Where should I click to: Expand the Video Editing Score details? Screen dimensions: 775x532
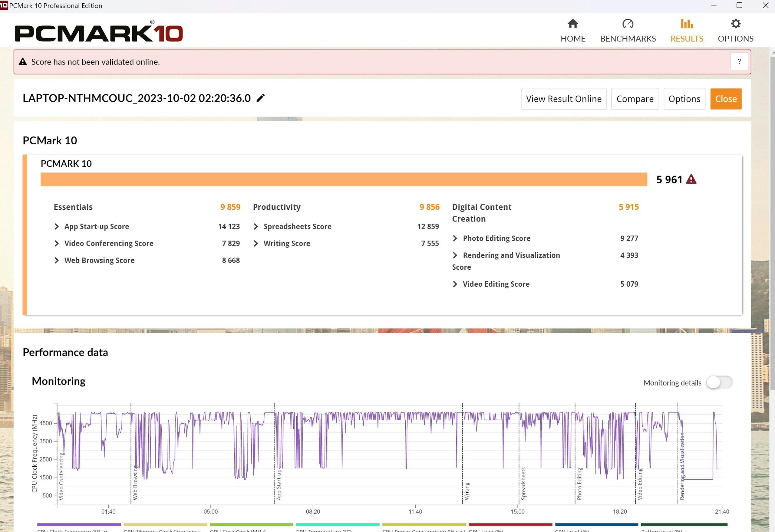coord(455,284)
